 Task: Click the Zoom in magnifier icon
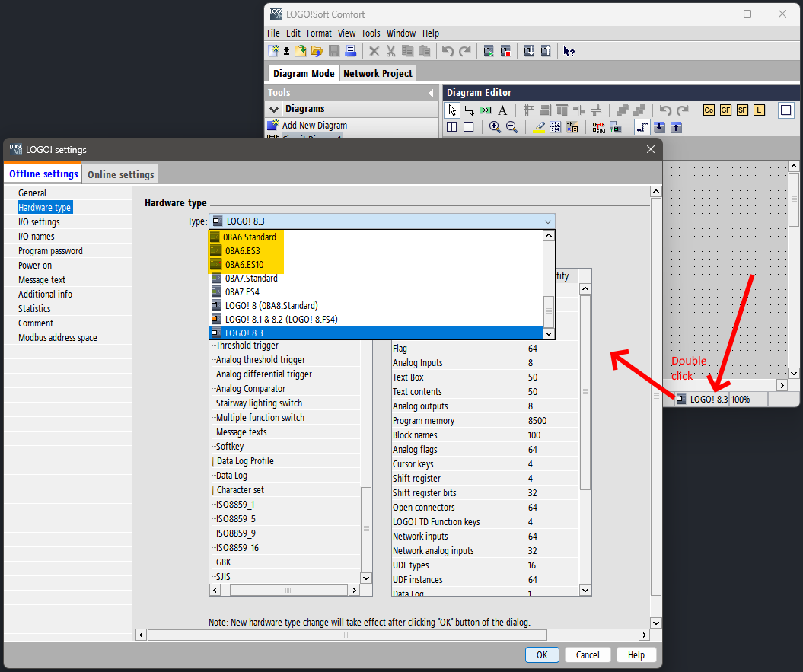[495, 127]
